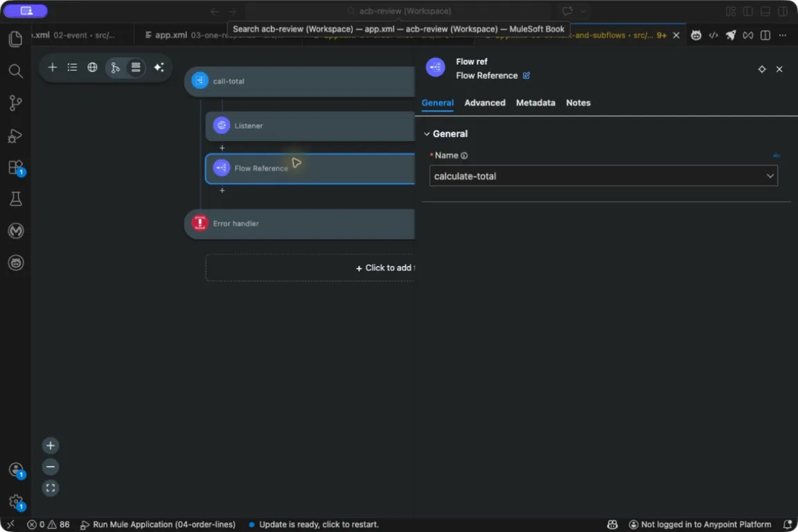Pin the Flow ref properties panel
This screenshot has height=532, width=798.
click(762, 69)
